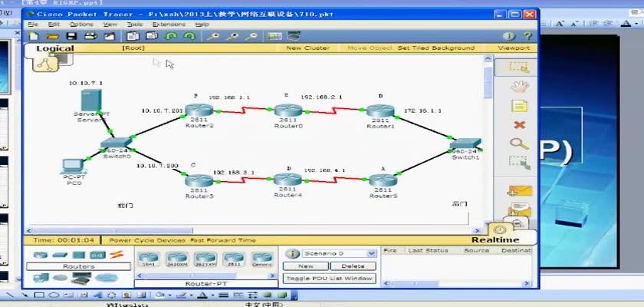Screen dimensions: 644x307
Task: Select the Connections lightning bolt icon
Action: point(117,255)
